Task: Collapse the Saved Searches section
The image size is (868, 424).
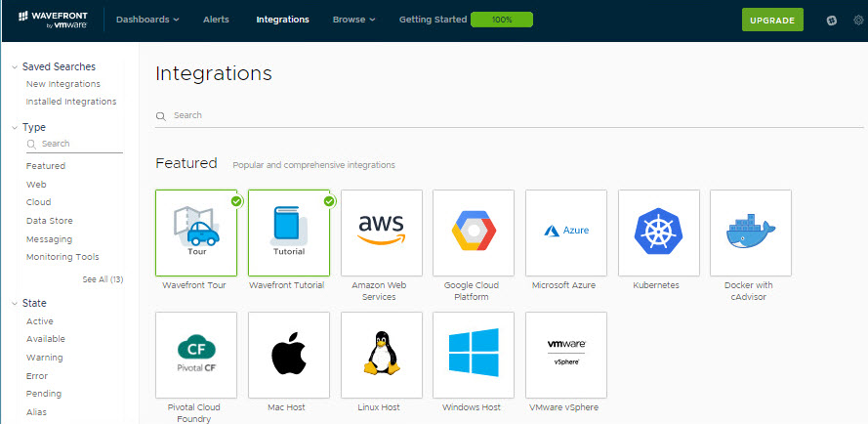Action: 15,67
